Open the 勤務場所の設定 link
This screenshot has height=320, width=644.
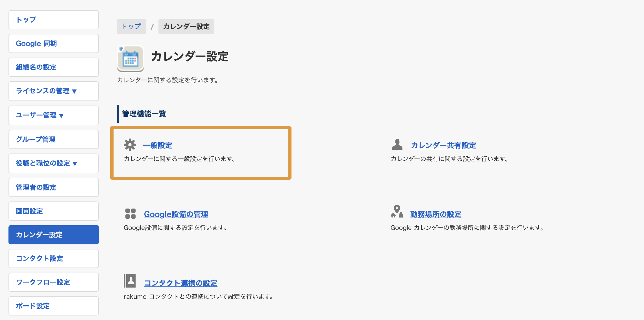tap(436, 214)
